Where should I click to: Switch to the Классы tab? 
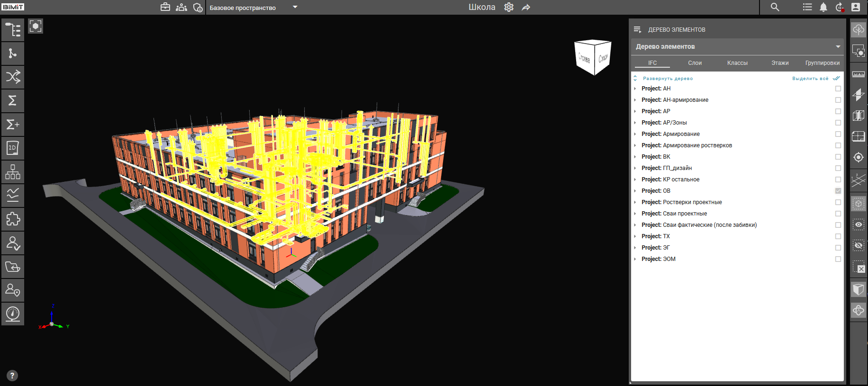(737, 63)
